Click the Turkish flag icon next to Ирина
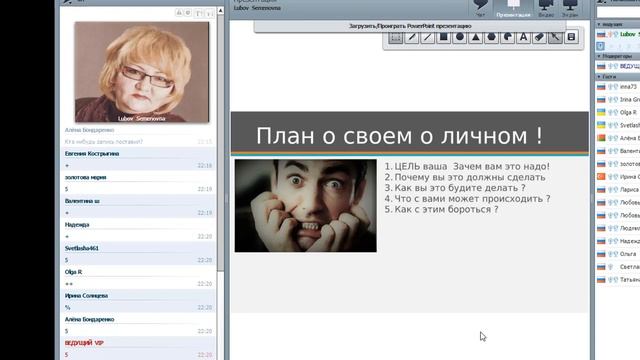This screenshot has height=360, width=640. 601,177
